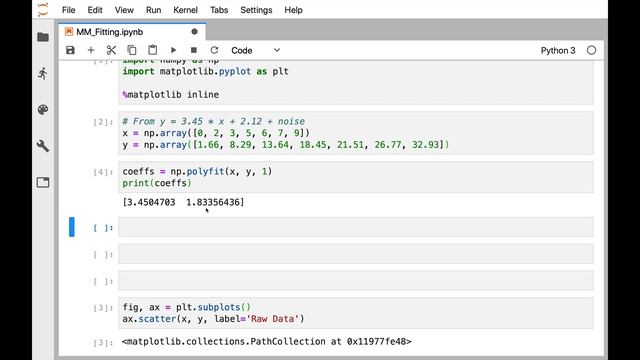This screenshot has width=640, height=360.
Task: Restart the kernel with refresh icon
Action: click(214, 50)
